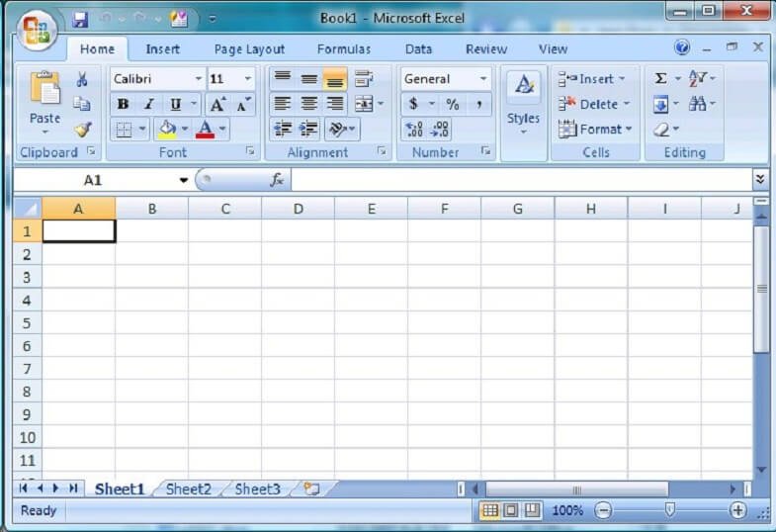The height and width of the screenshot is (532, 776).
Task: Apply the Fill Color paint bucket
Action: [167, 130]
